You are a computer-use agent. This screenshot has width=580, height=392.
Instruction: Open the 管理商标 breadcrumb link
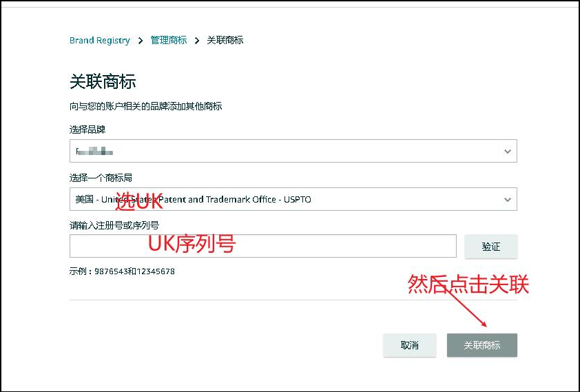click(169, 41)
